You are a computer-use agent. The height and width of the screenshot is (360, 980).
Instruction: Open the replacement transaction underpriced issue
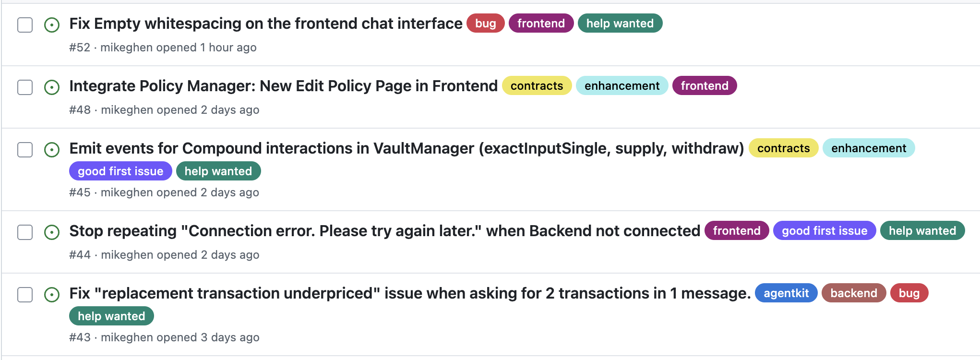pyautogui.click(x=410, y=293)
